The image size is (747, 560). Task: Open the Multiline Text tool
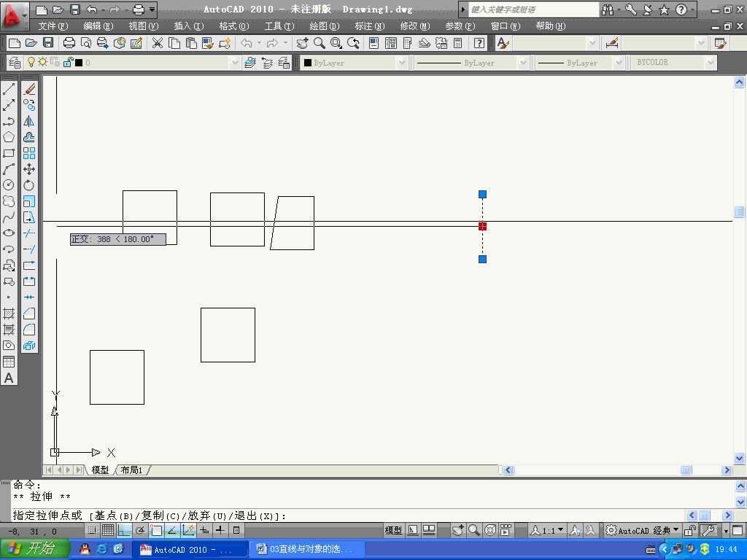(x=9, y=378)
